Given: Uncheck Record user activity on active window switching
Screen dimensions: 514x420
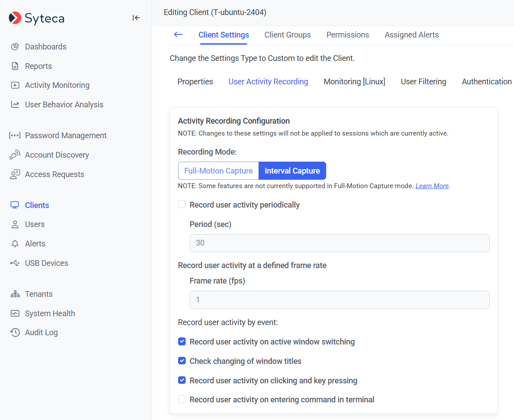Looking at the screenshot, I should coord(182,341).
